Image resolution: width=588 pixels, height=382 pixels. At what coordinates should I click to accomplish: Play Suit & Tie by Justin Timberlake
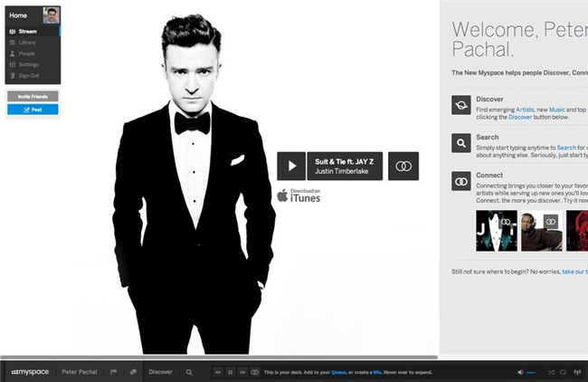(x=290, y=166)
